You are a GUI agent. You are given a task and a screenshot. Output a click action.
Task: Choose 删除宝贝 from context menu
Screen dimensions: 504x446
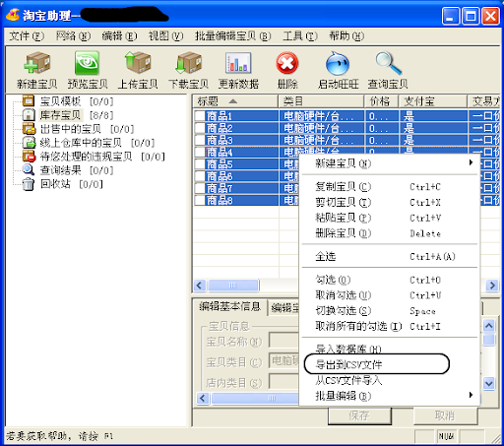pos(389,233)
